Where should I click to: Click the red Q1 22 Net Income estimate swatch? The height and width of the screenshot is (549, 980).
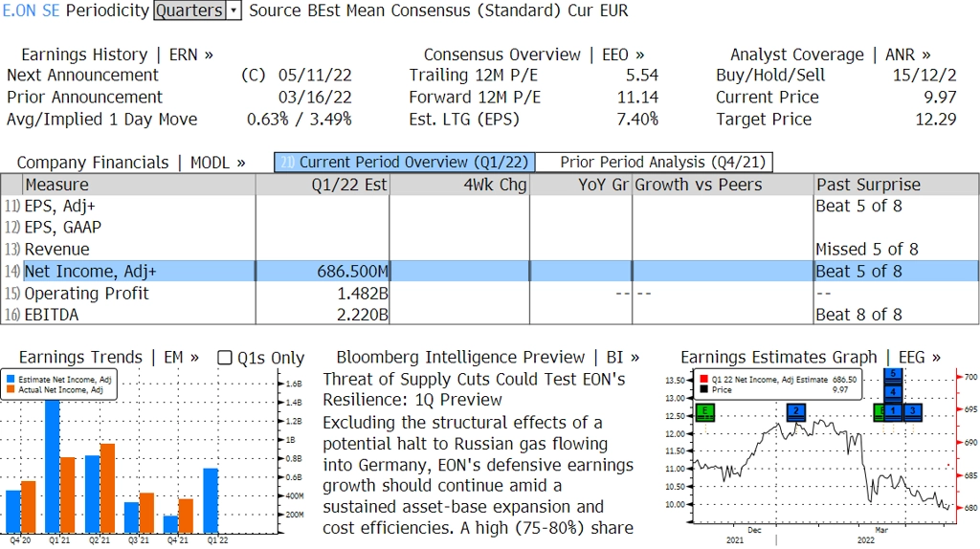click(x=703, y=379)
